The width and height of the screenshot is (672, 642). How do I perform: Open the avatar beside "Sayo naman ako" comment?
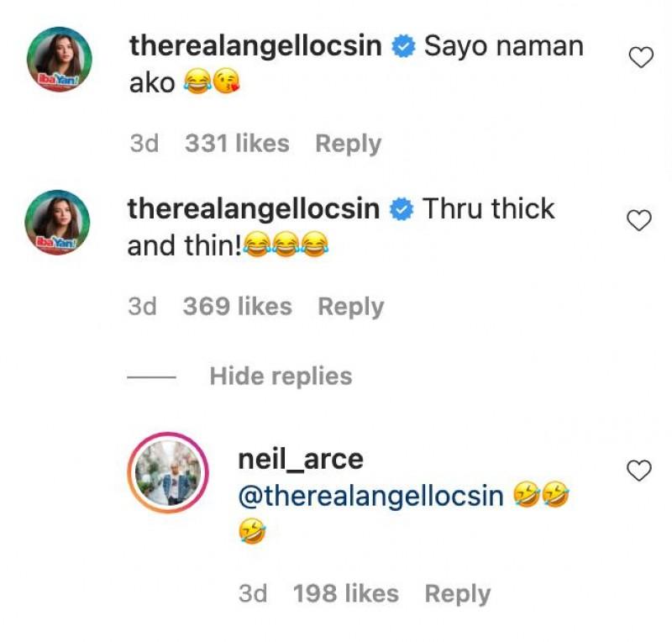(x=57, y=60)
